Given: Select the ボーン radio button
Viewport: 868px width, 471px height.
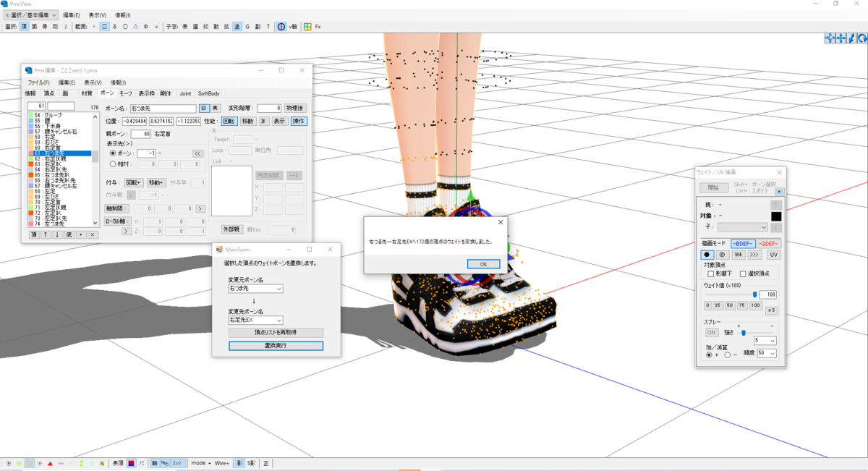Looking at the screenshot, I should click(x=112, y=153).
